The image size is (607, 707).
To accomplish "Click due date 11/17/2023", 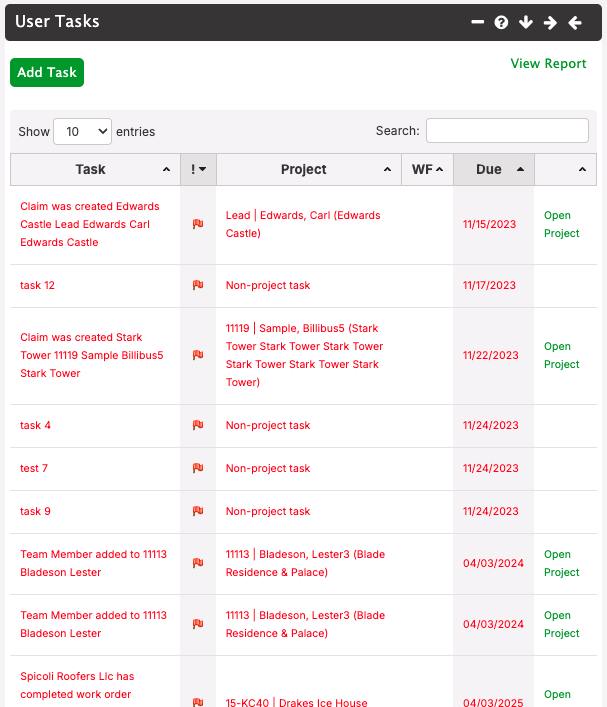I will click(489, 285).
